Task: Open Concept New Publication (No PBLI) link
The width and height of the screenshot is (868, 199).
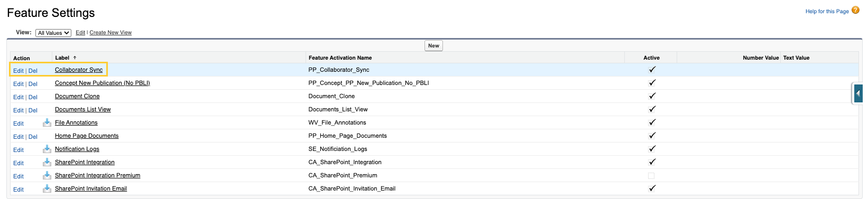Action: click(103, 83)
